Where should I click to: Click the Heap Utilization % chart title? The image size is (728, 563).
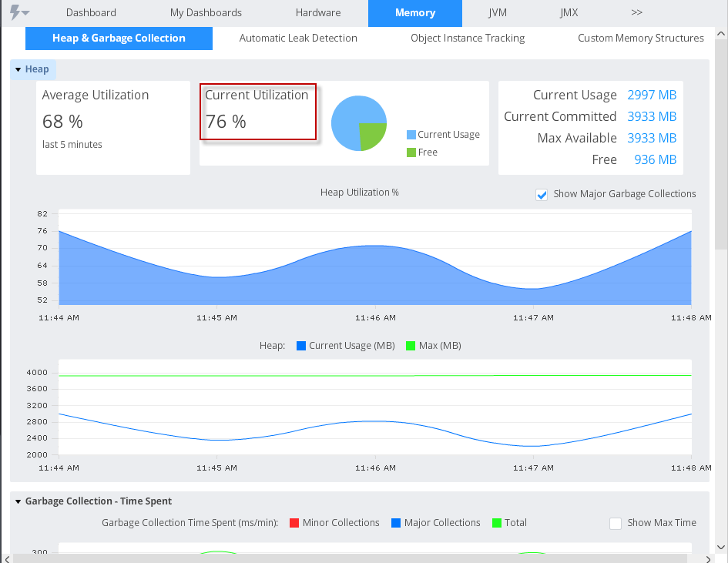pos(359,192)
